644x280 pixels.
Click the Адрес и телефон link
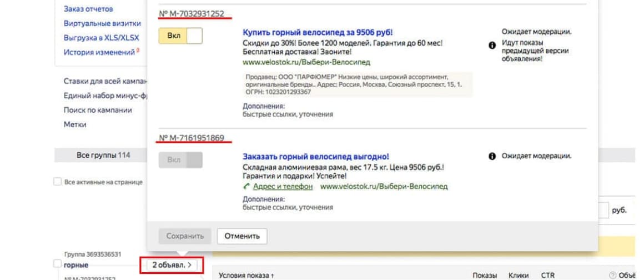tap(283, 187)
